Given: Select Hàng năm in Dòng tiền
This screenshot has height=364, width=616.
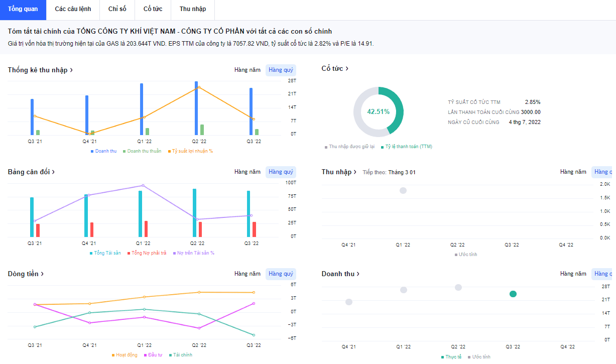Looking at the screenshot, I should click(x=248, y=274).
